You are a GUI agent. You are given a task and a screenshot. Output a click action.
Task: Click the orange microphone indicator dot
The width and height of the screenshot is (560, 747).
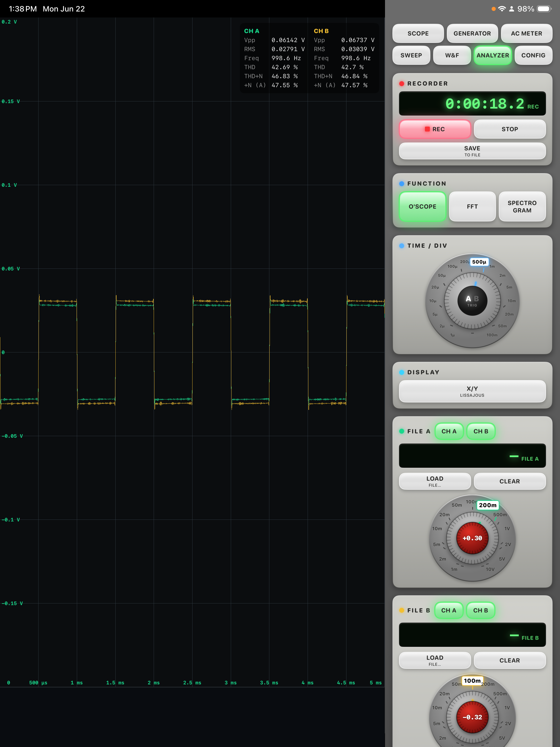click(494, 9)
